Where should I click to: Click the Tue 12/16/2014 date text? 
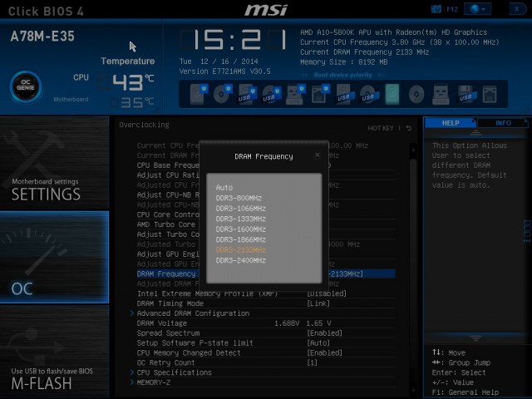pos(219,62)
